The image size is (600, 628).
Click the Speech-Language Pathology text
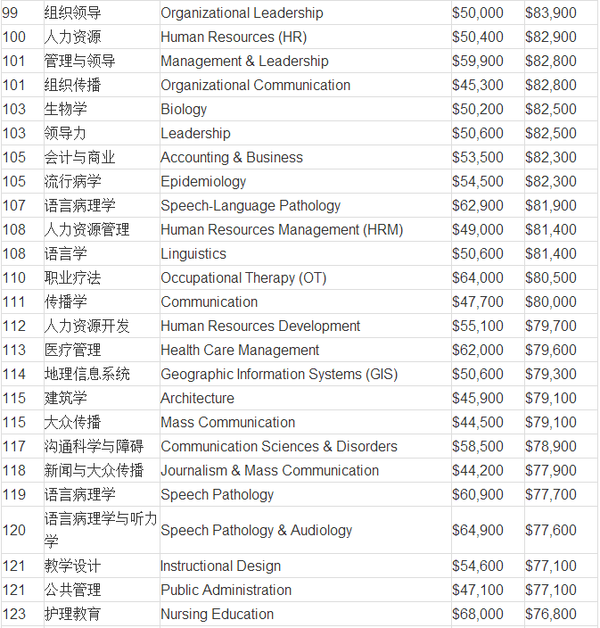coord(250,205)
